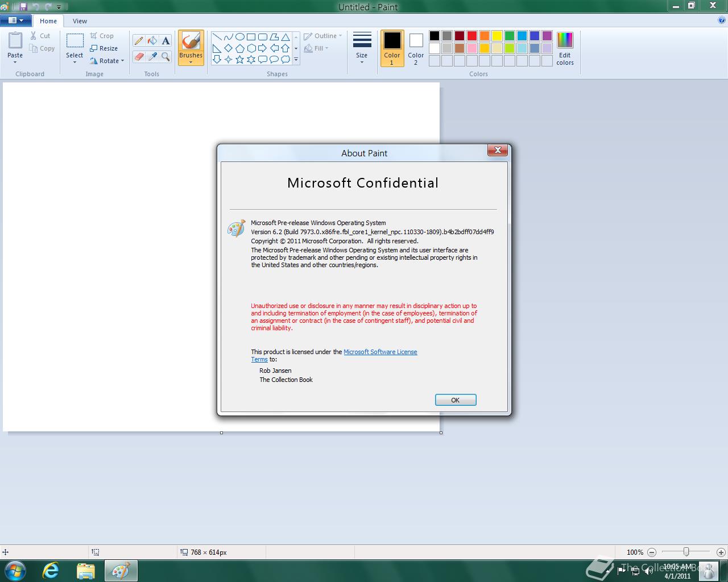
Task: Choose the Triangle shape
Action: coord(286,37)
